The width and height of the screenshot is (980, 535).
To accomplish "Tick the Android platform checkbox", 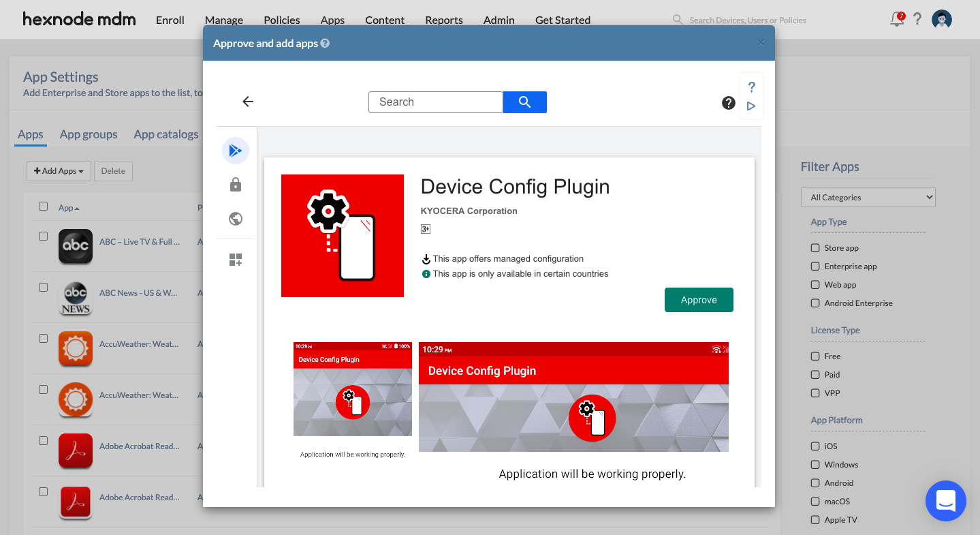I will pos(815,483).
